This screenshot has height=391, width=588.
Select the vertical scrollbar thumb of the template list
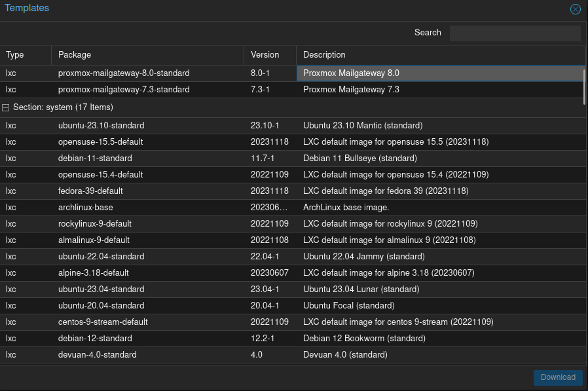click(x=584, y=86)
